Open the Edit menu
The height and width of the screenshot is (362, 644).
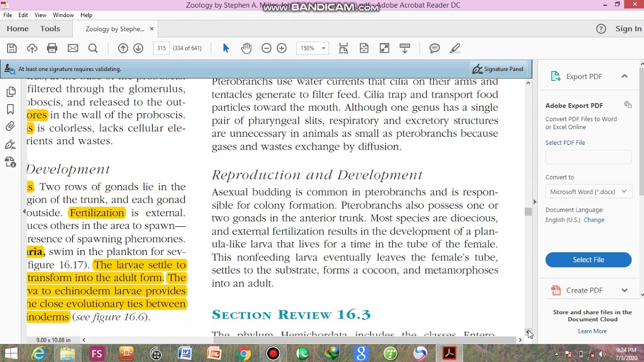tap(23, 15)
